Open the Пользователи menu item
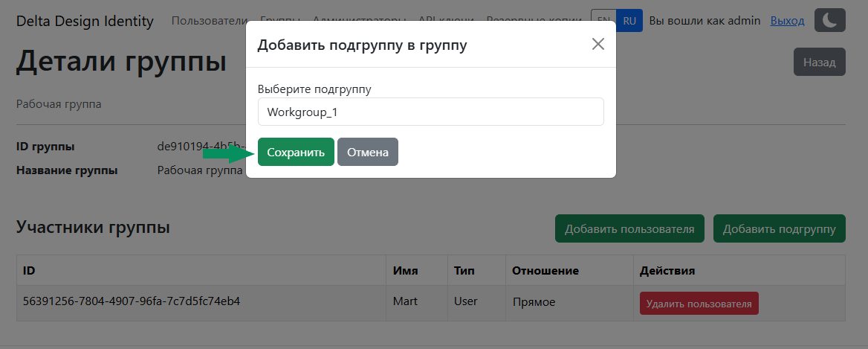 (x=210, y=21)
